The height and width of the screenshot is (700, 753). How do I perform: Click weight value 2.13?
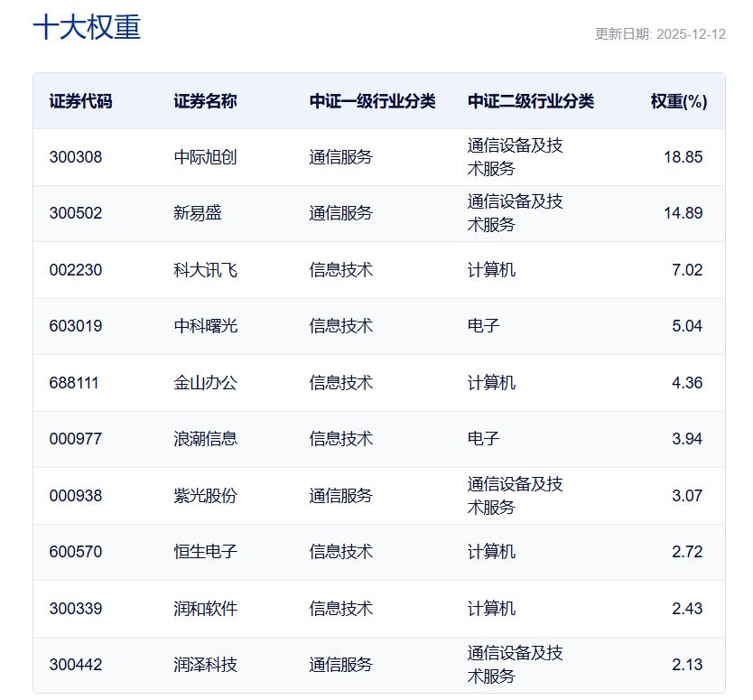point(687,665)
